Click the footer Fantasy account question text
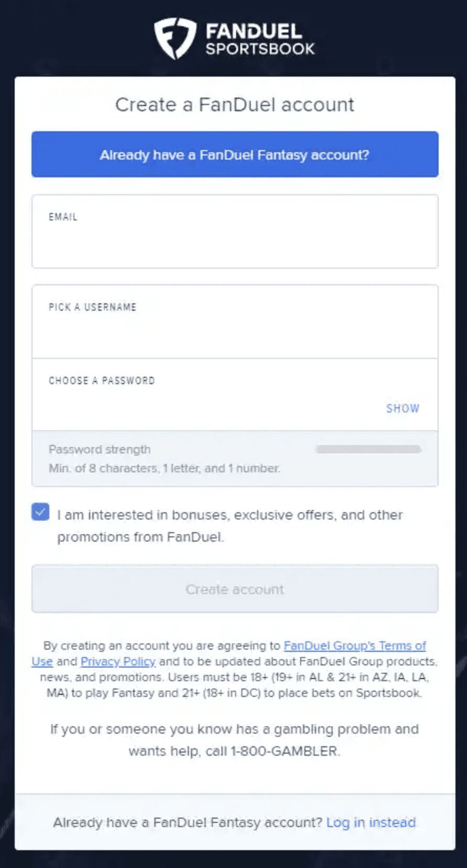The width and height of the screenshot is (467, 868). point(187,822)
